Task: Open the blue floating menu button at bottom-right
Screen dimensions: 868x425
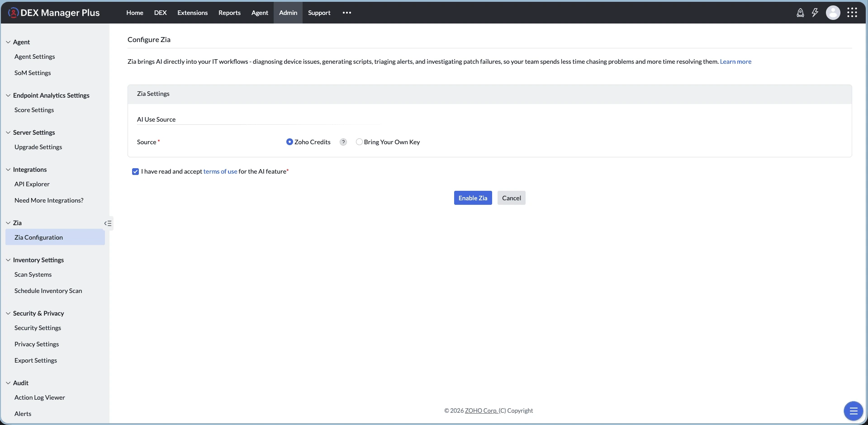Action: [854, 411]
